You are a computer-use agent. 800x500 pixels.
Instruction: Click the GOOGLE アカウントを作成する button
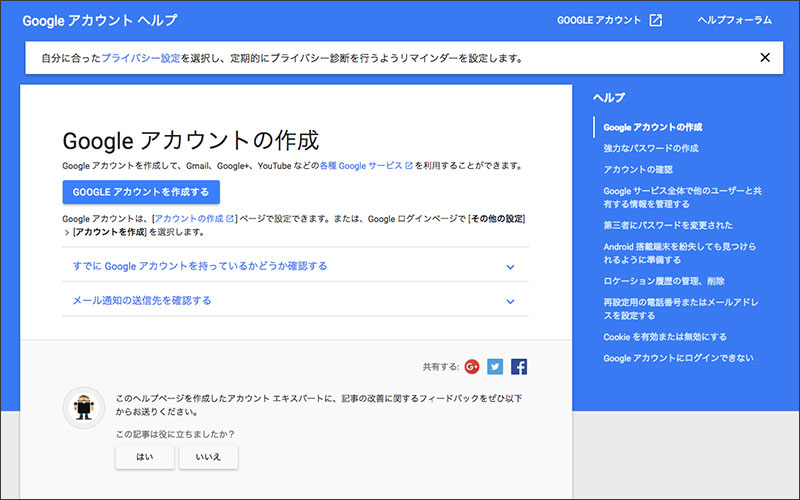coord(141,192)
